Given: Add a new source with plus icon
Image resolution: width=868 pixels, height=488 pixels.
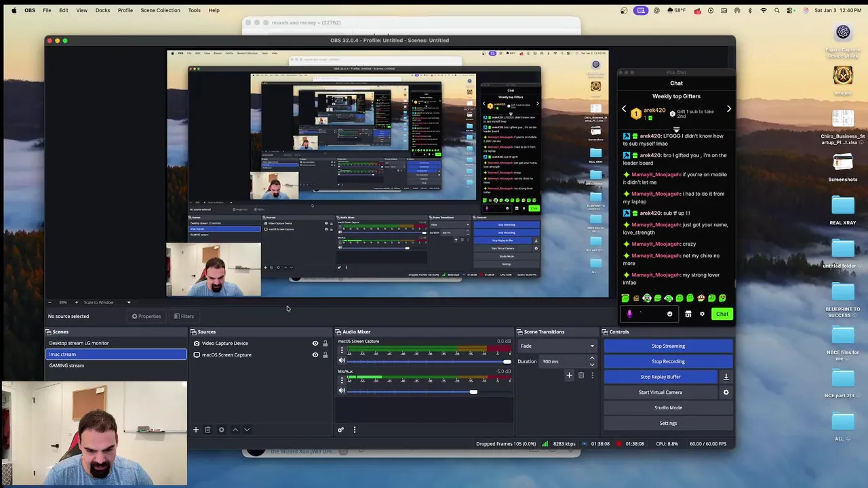Looking at the screenshot, I should [x=196, y=430].
